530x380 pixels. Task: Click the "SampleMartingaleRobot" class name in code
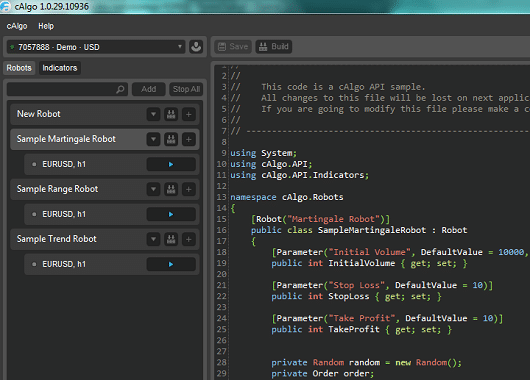tap(372, 230)
